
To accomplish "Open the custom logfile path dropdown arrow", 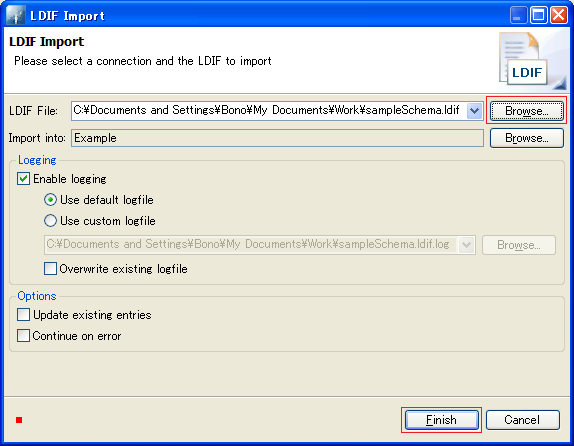I will 467,245.
